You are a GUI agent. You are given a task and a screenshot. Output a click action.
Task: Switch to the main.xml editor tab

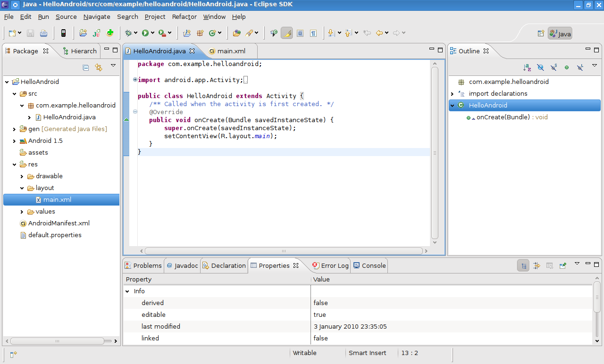pyautogui.click(x=231, y=51)
